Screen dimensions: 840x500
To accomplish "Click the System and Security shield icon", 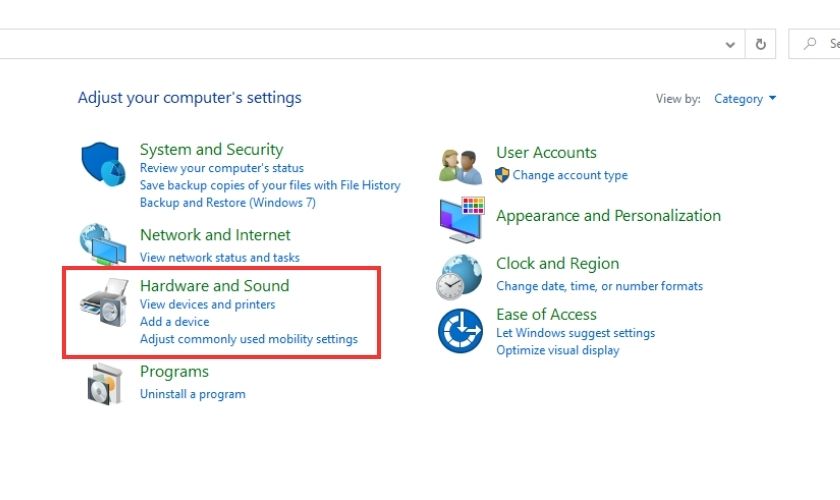I will [103, 164].
